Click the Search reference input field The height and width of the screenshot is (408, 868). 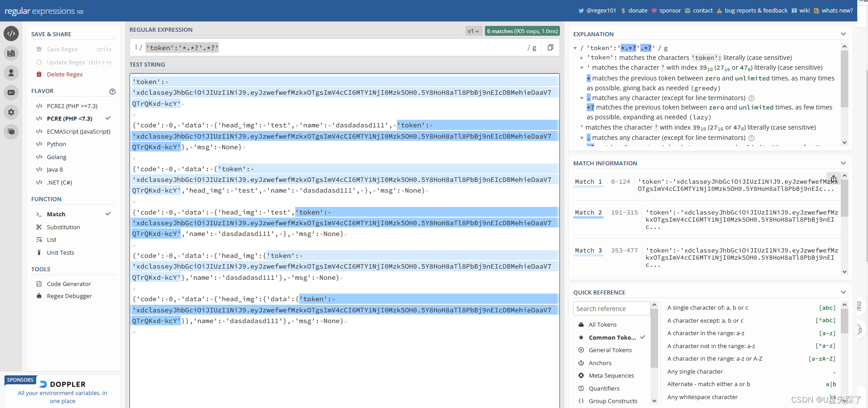coord(611,309)
